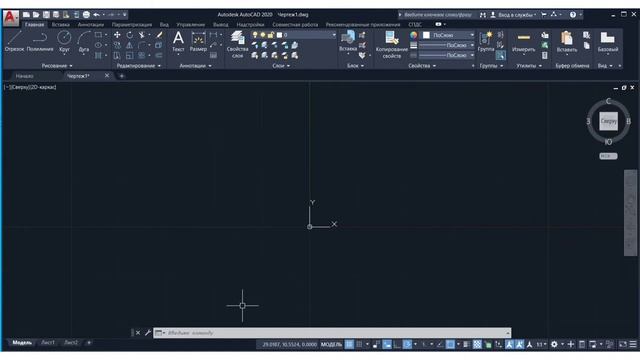The height and width of the screenshot is (360, 640).
Task: Toggle dynamic input in status bar
Action: tap(387, 344)
